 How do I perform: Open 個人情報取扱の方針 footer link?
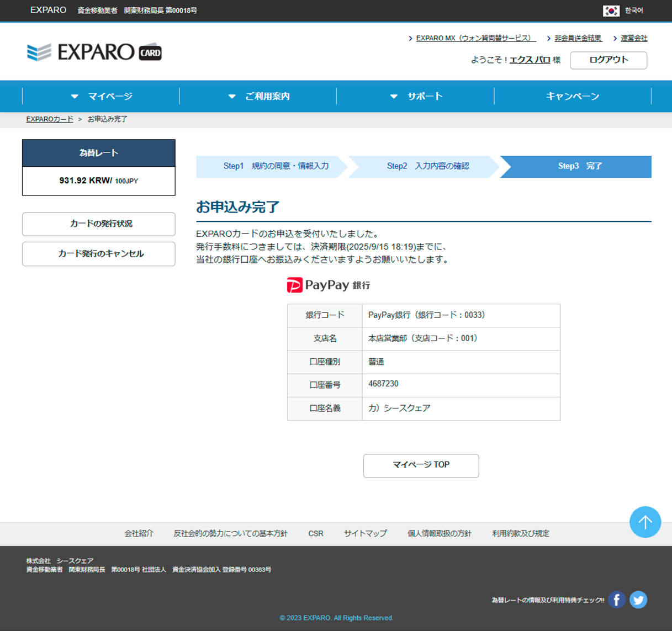point(440,533)
